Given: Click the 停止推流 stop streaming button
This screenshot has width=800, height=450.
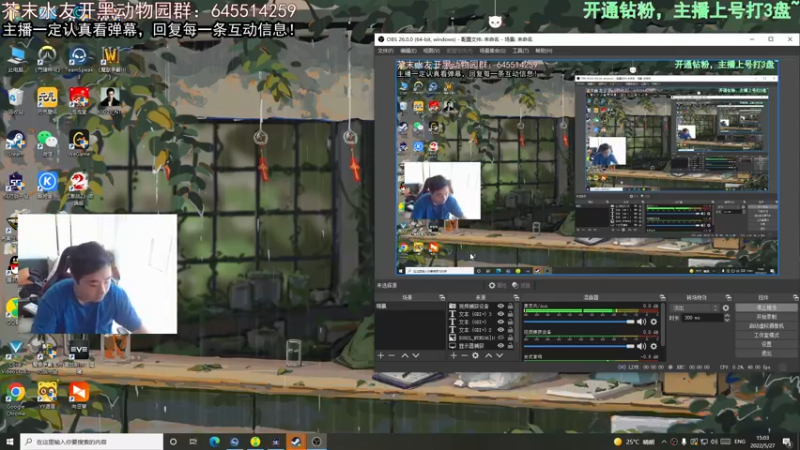Looking at the screenshot, I should coord(766,308).
